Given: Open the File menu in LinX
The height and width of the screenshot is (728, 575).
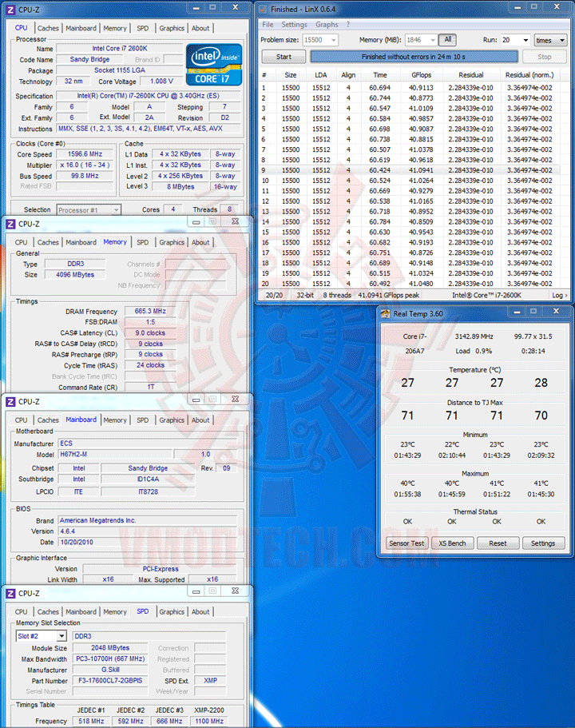Looking at the screenshot, I should pos(268,25).
